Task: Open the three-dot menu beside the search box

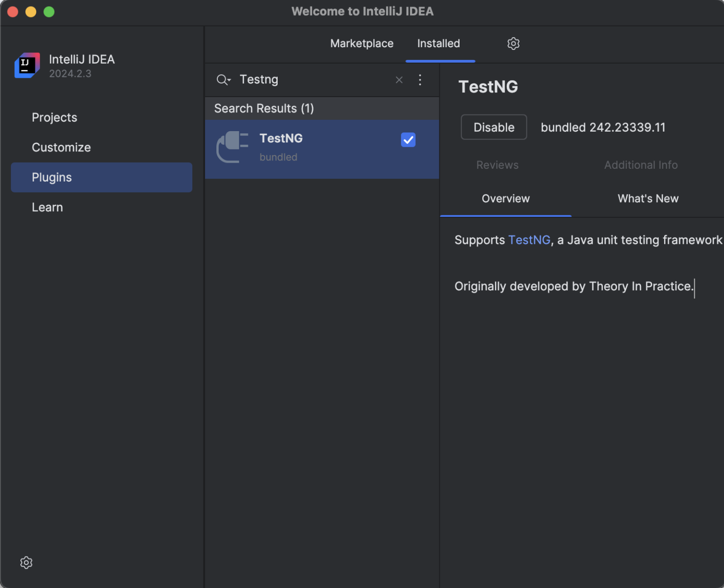Action: [420, 80]
